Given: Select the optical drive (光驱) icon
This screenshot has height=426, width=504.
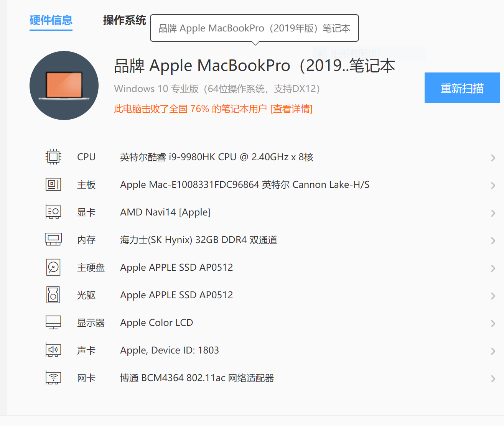Looking at the screenshot, I should tap(53, 295).
